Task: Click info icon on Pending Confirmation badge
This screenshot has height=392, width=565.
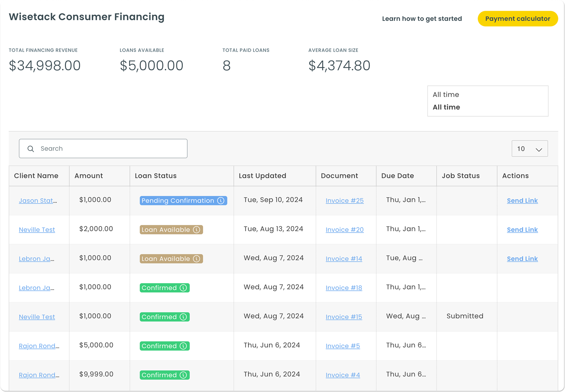Action: 220,201
